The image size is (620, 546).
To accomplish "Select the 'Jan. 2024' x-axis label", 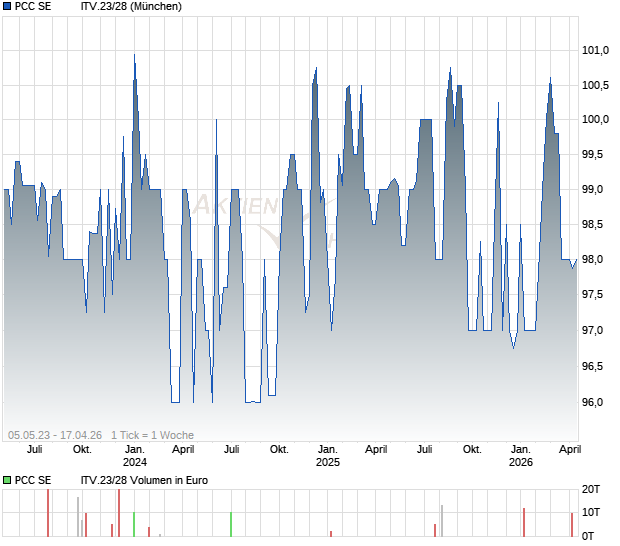I will [134, 456].
